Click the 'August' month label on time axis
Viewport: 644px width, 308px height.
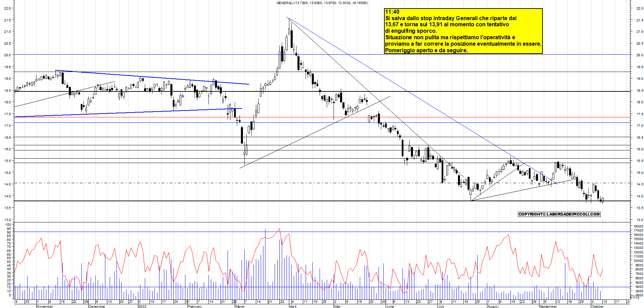[493, 306]
